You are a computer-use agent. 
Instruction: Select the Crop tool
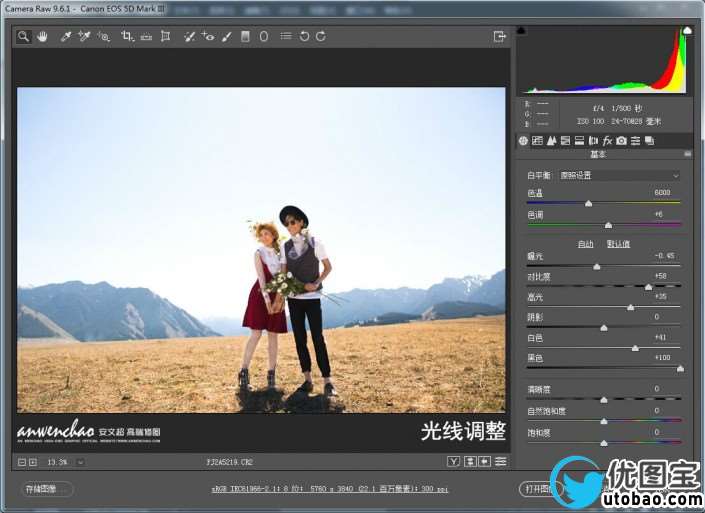(x=128, y=37)
